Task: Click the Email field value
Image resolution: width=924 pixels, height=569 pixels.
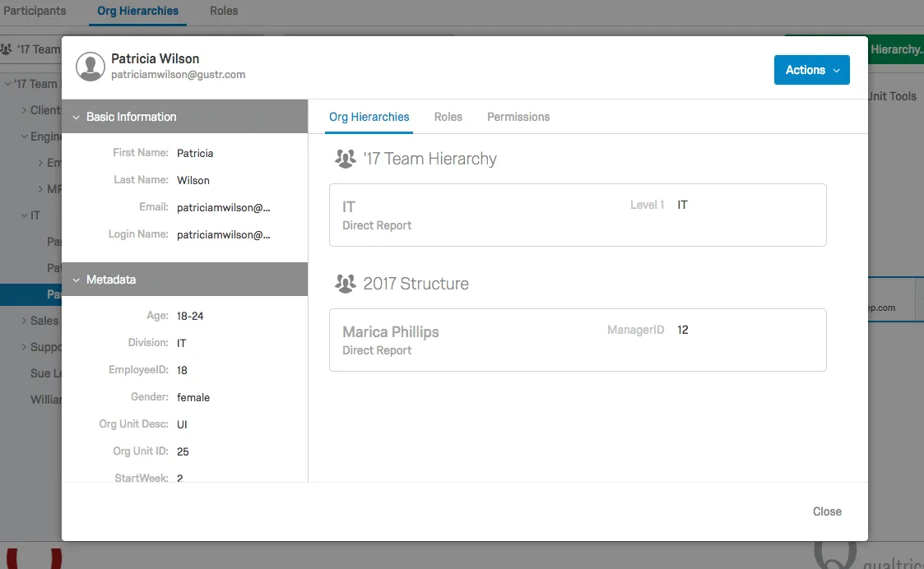Action: pos(223,207)
